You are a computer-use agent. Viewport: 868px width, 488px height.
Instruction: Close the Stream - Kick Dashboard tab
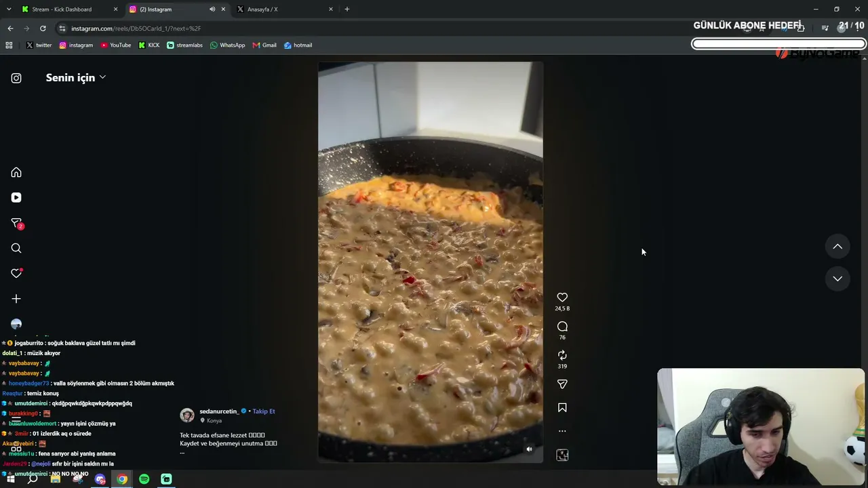click(115, 9)
